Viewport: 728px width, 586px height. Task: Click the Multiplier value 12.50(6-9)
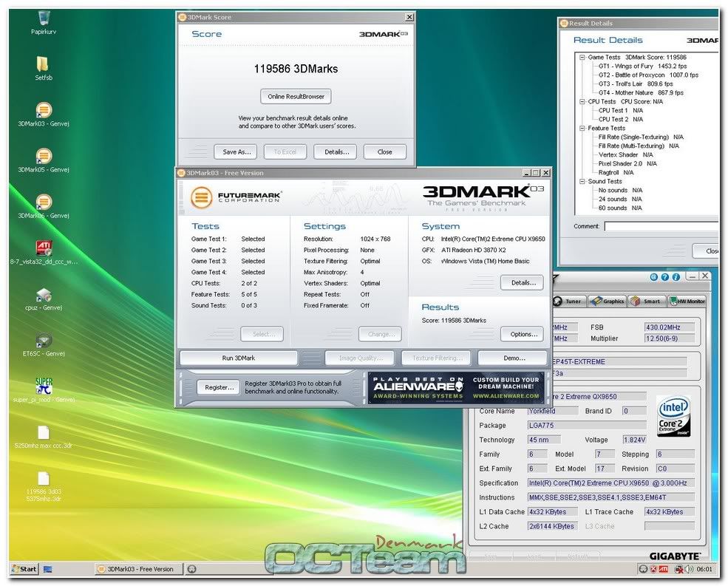click(669, 338)
